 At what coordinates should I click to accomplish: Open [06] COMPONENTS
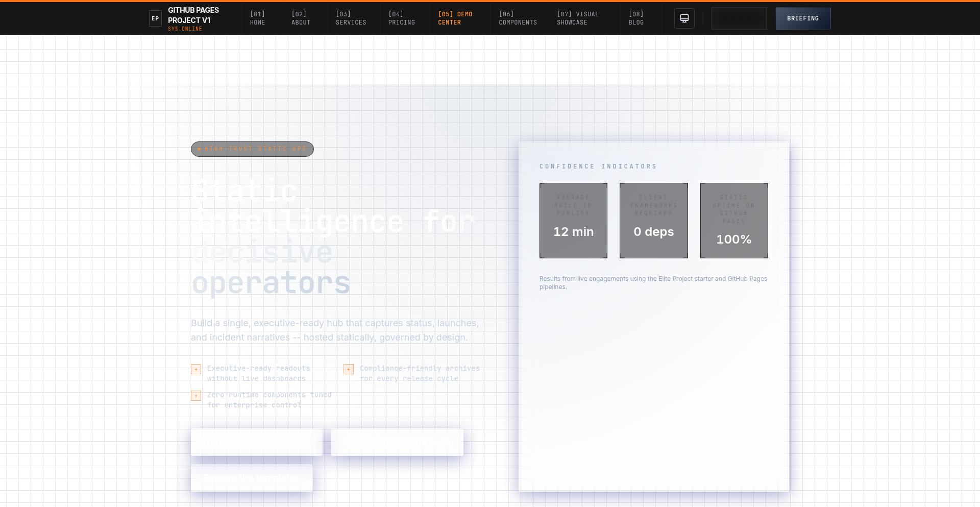[518, 18]
